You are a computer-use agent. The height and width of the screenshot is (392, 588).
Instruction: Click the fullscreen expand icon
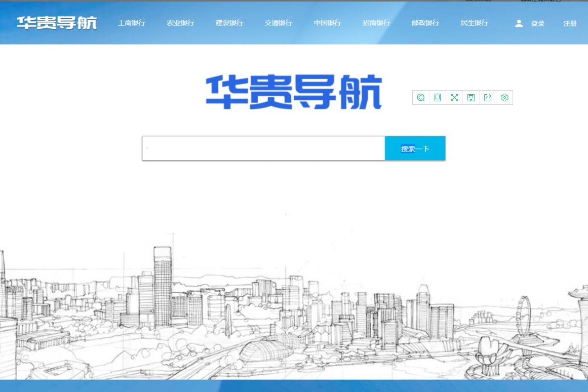[x=454, y=97]
